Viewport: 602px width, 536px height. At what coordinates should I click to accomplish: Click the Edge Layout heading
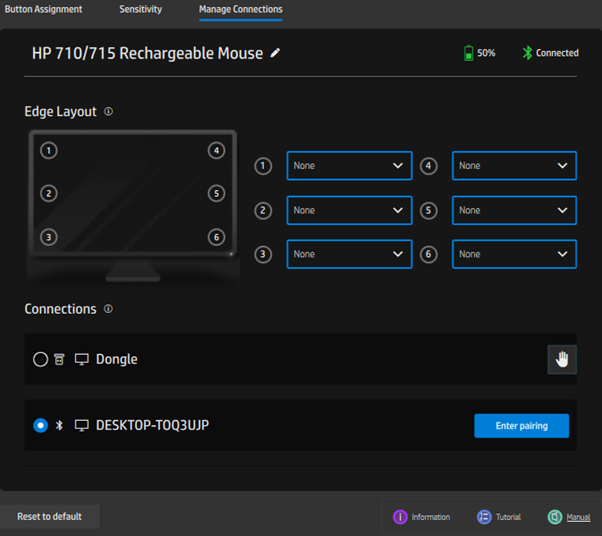tap(60, 112)
